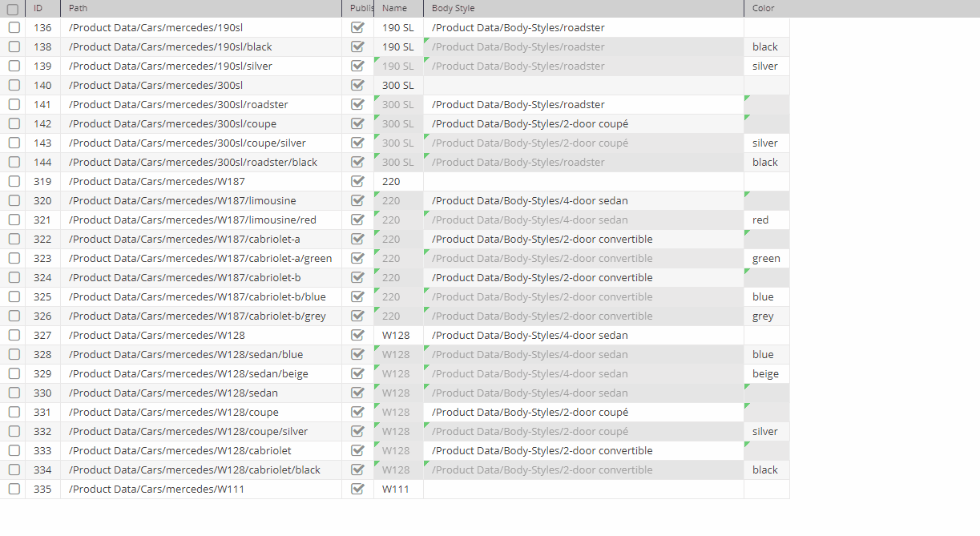This screenshot has width=980, height=536.
Task: Toggle Published state for mercedes/300sl
Action: tap(357, 85)
